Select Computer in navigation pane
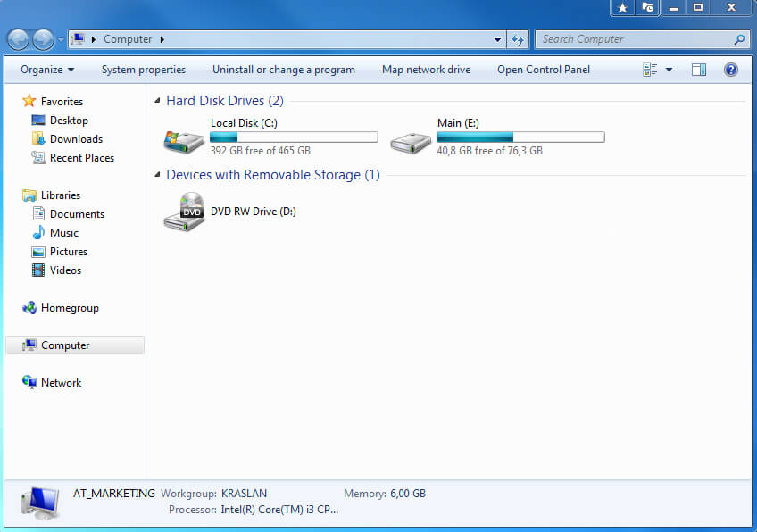 (x=65, y=345)
